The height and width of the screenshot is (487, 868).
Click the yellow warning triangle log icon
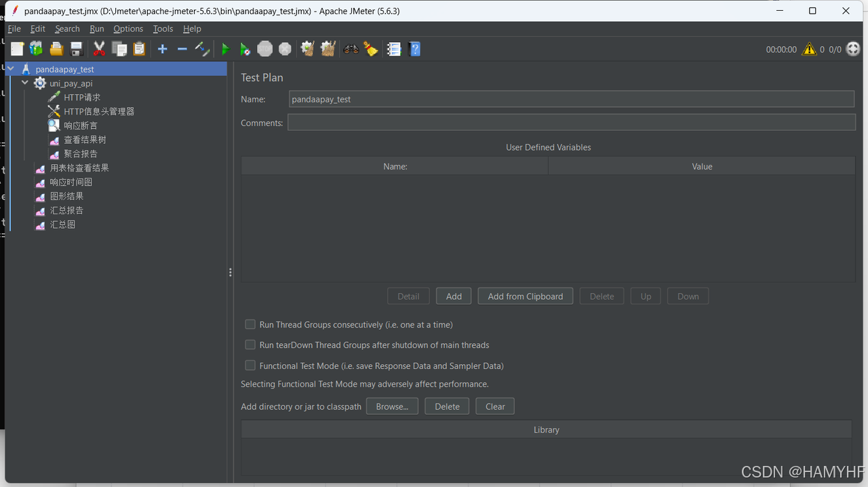tap(809, 49)
